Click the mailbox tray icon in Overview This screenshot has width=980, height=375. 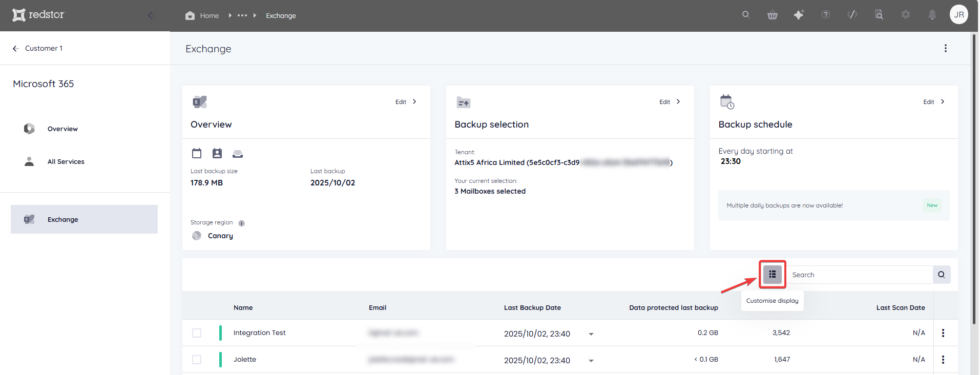tap(238, 154)
